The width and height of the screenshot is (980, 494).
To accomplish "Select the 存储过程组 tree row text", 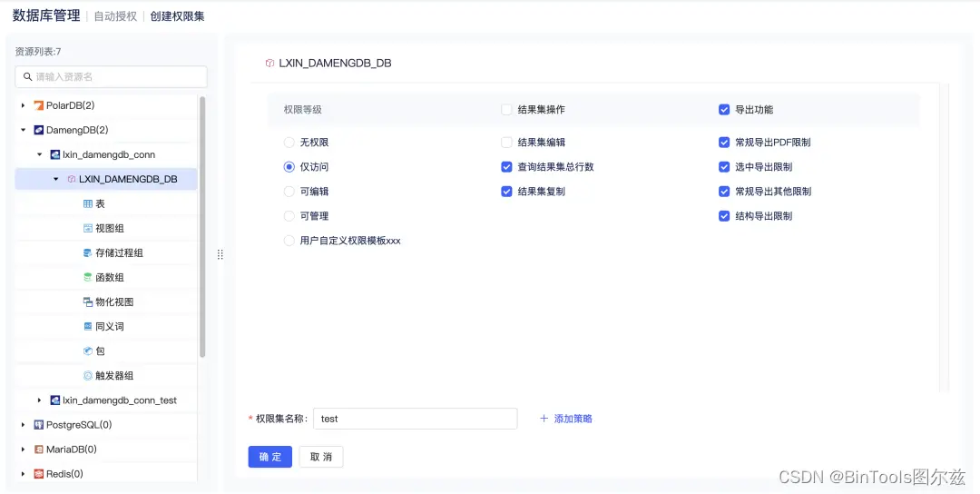I will 120,252.
